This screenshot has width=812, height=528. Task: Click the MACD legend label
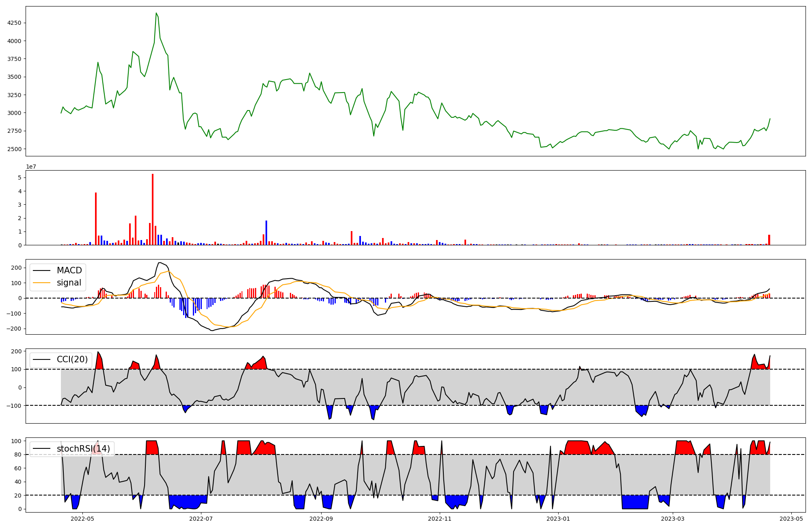69,270
